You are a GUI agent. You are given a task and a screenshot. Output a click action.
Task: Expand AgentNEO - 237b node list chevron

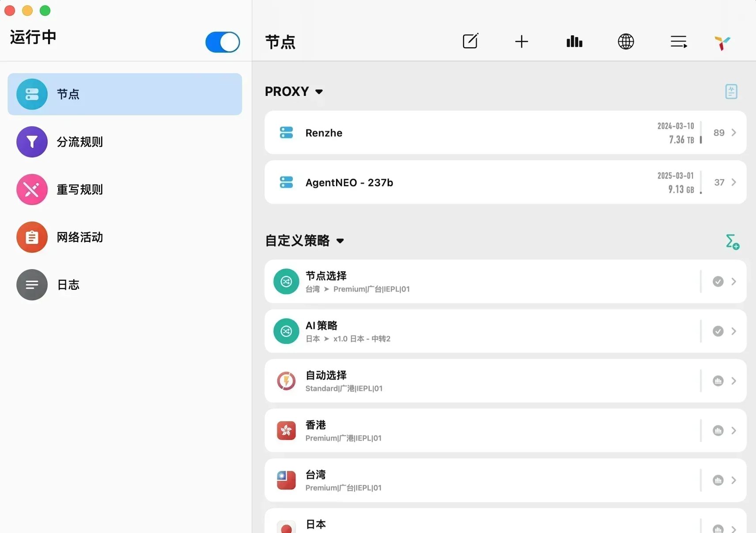point(733,182)
